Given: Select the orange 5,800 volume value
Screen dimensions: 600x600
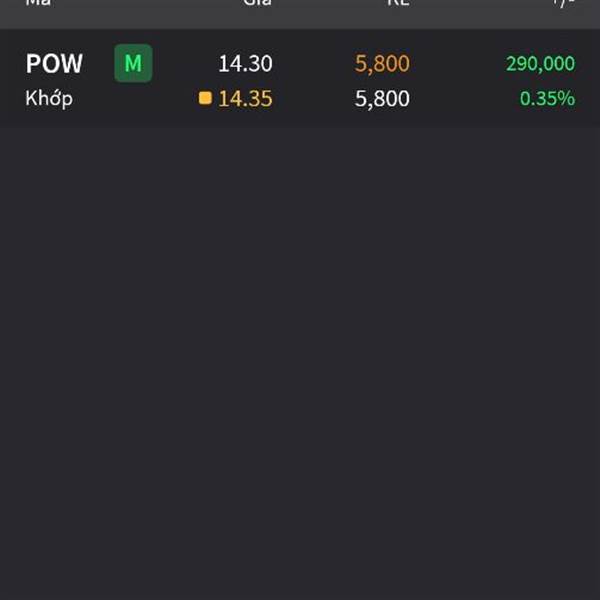Looking at the screenshot, I should click(x=382, y=63).
